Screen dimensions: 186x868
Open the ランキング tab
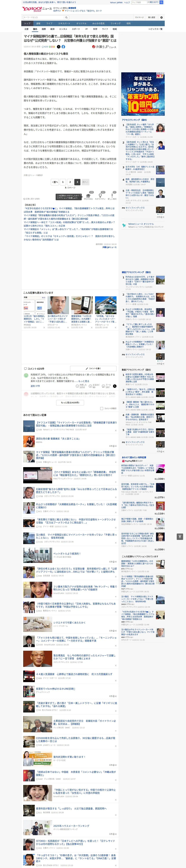(x=116, y=24)
